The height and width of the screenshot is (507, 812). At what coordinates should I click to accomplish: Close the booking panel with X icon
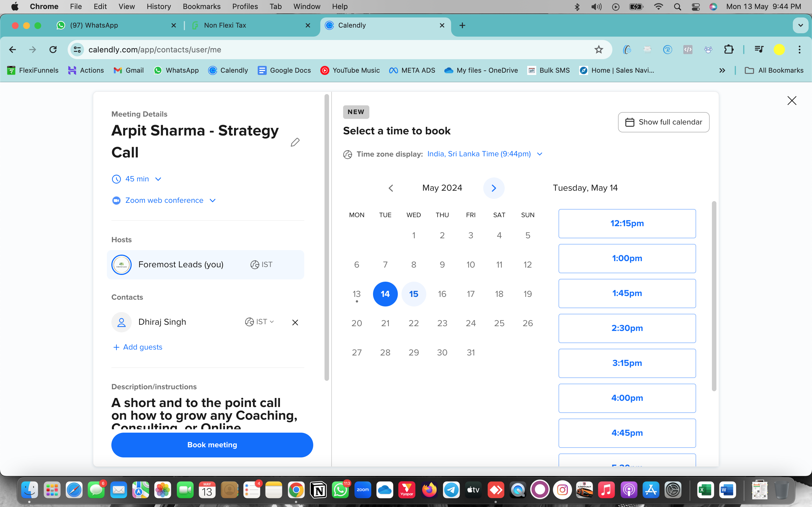click(791, 100)
